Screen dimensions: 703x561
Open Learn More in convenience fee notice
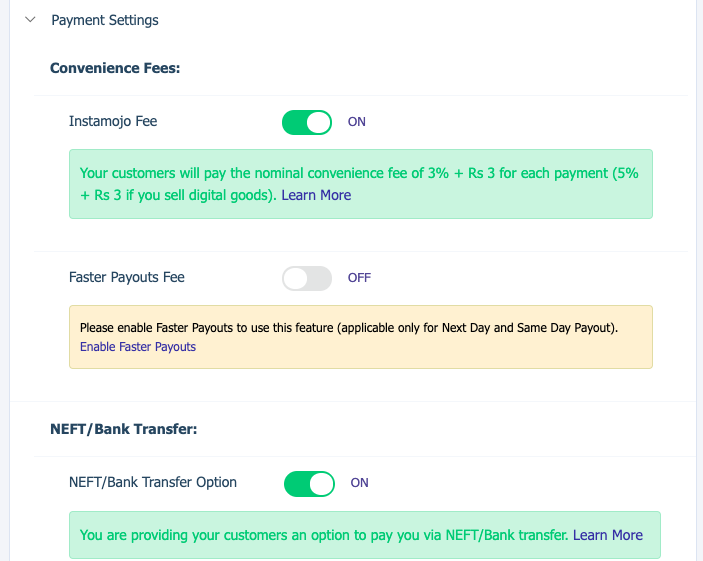(x=316, y=195)
